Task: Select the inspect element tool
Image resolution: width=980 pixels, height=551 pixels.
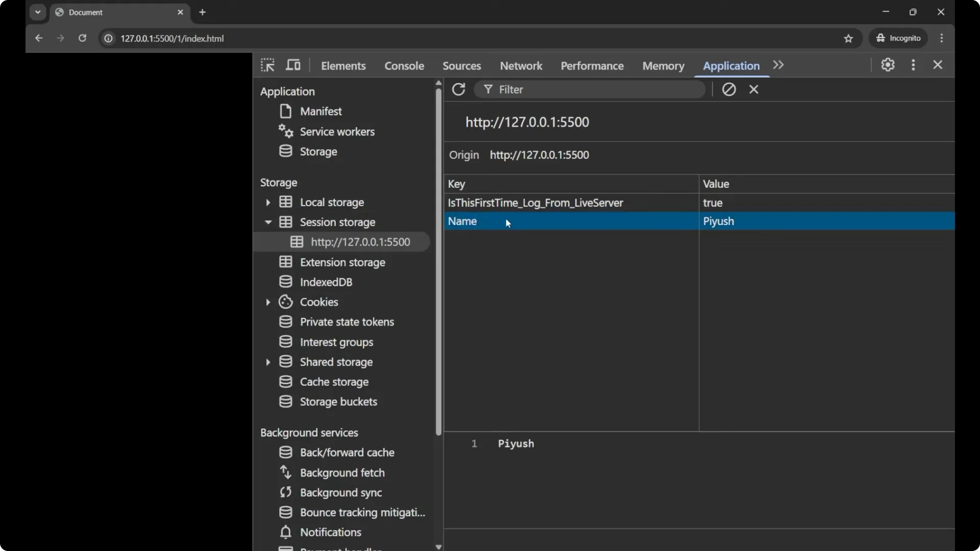Action: pos(267,65)
